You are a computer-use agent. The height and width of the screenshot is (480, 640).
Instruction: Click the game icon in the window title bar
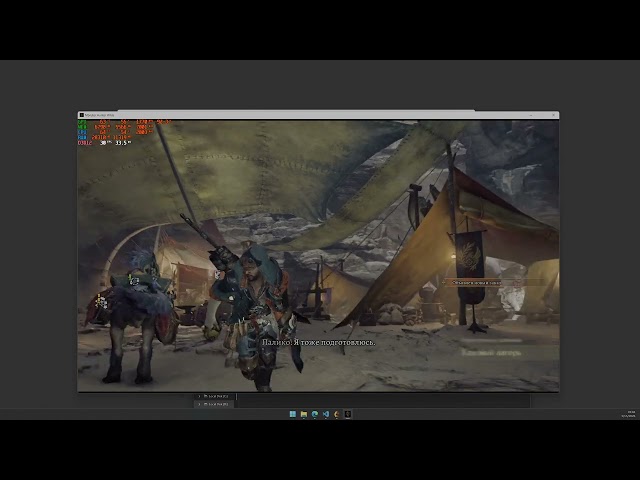(81, 115)
